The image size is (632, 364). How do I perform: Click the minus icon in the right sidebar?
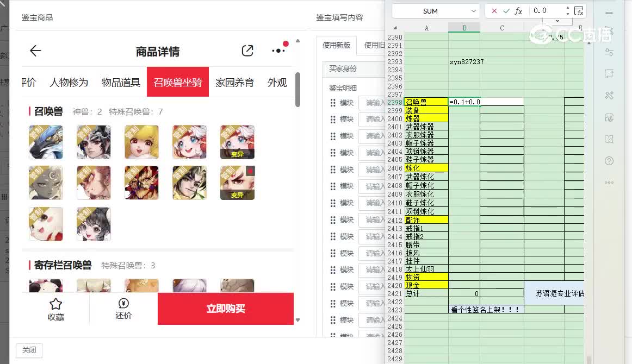tap(609, 13)
